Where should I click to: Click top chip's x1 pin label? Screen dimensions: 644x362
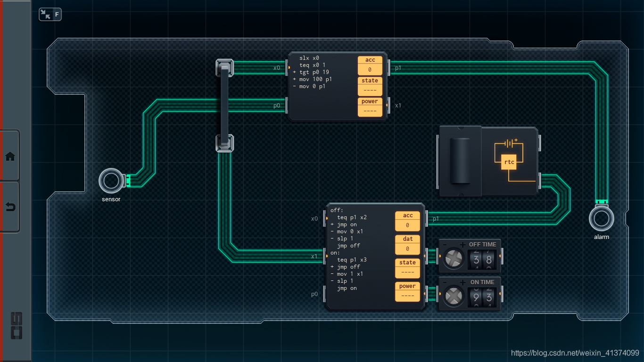click(398, 106)
